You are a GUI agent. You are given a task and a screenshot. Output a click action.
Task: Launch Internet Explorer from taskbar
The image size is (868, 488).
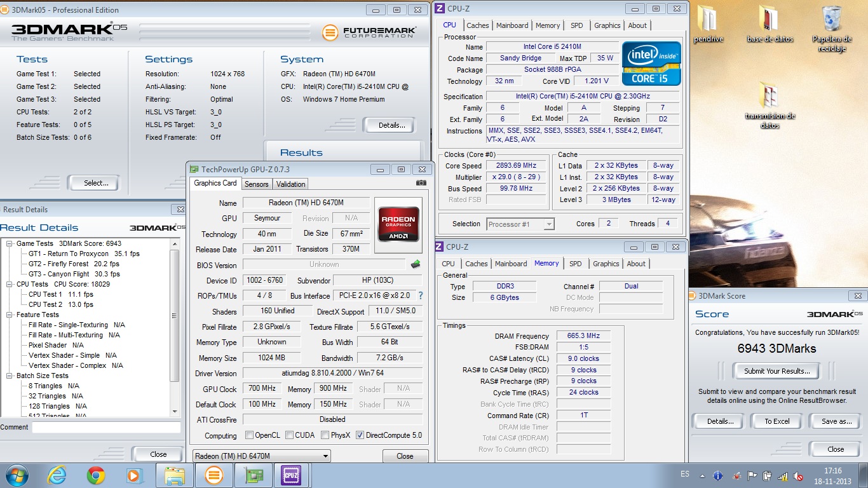point(57,475)
